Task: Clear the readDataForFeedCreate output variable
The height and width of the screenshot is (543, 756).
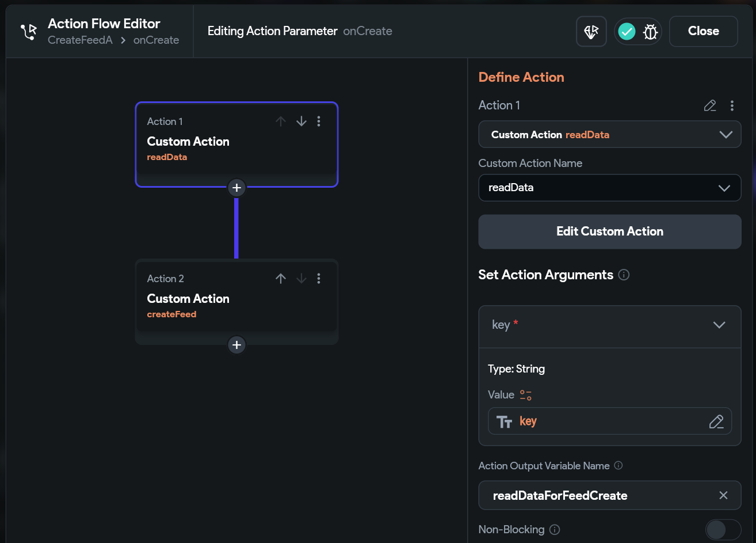Action: [x=724, y=495]
